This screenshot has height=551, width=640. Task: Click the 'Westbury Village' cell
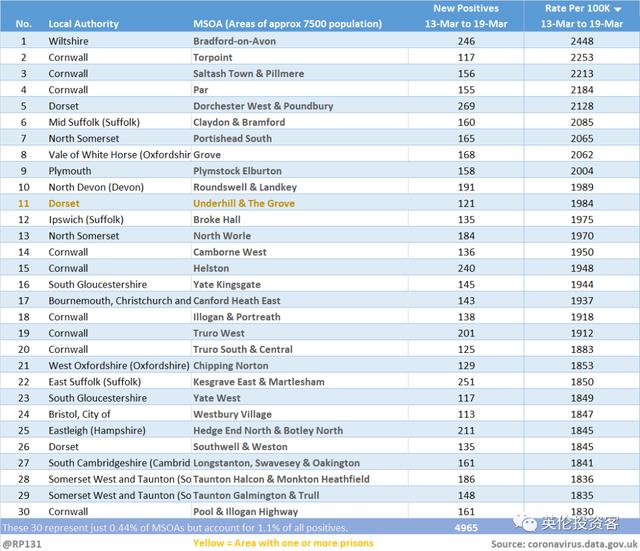click(x=232, y=415)
